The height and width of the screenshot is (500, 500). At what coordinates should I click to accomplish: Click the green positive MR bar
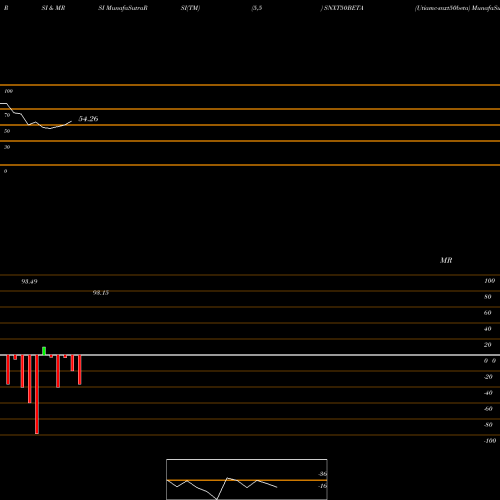coord(44,351)
